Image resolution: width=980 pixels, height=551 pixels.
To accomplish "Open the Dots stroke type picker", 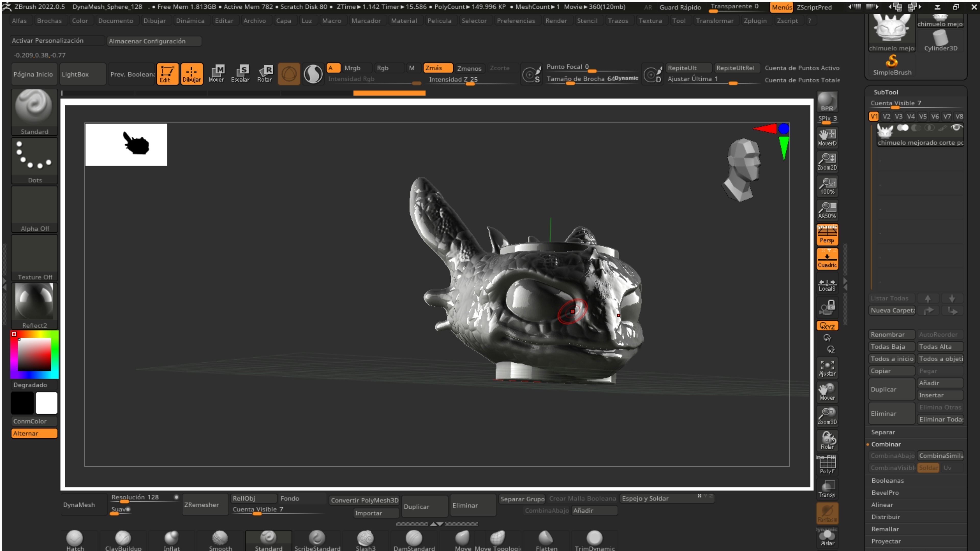I will 35,160.
